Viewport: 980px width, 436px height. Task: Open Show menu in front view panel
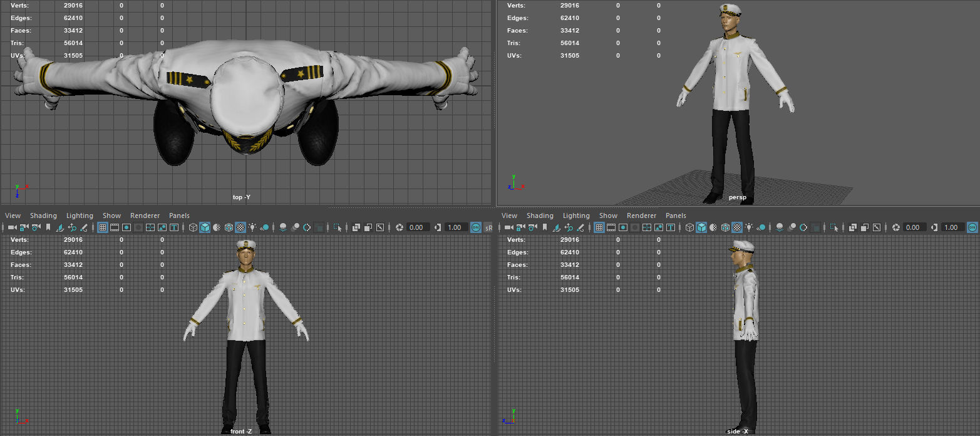(111, 215)
